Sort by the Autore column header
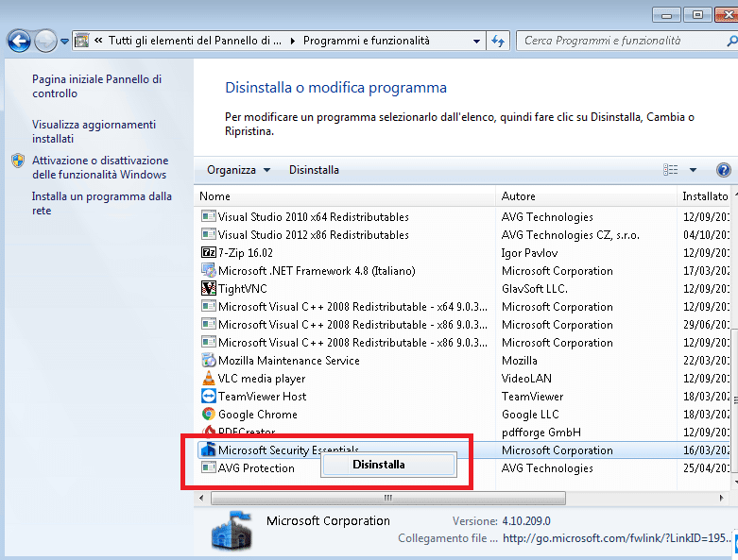The height and width of the screenshot is (560, 738). click(x=586, y=196)
